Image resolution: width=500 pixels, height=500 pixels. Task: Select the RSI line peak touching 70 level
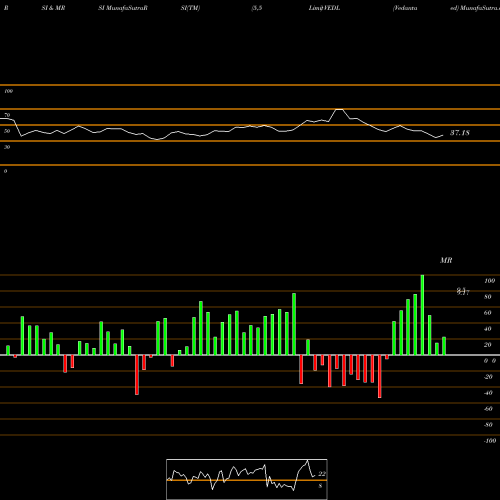tap(339, 110)
